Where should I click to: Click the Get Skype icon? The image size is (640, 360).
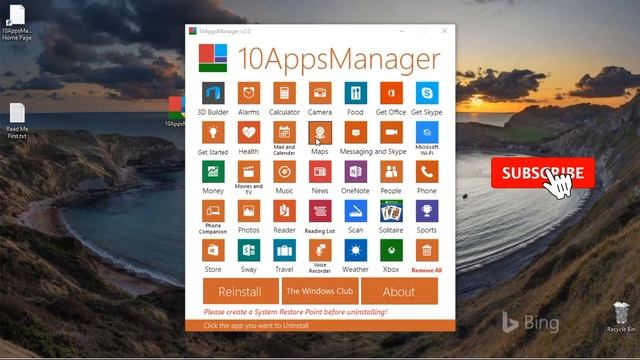pyautogui.click(x=427, y=93)
